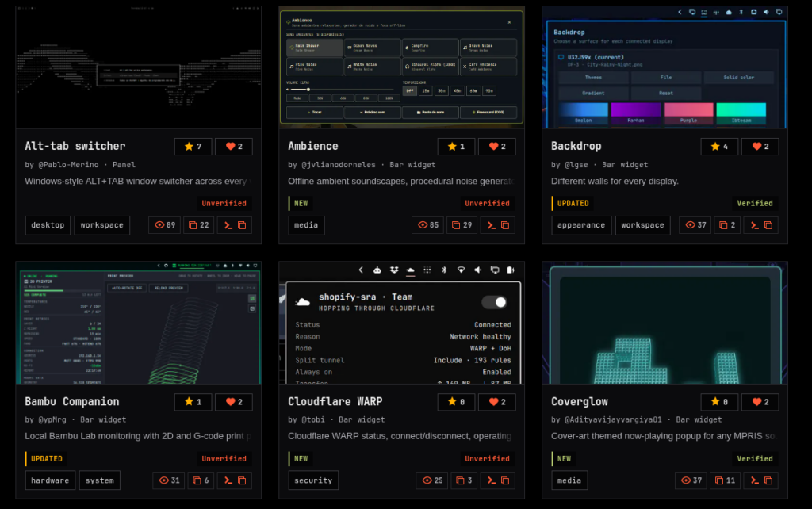Filter by the appearance tag
The width and height of the screenshot is (812, 509).
click(x=581, y=225)
